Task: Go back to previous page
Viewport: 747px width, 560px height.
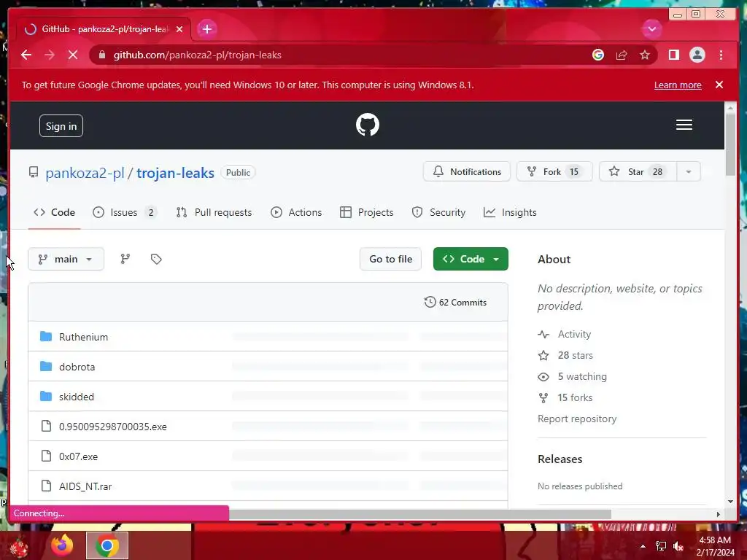Action: click(x=26, y=55)
